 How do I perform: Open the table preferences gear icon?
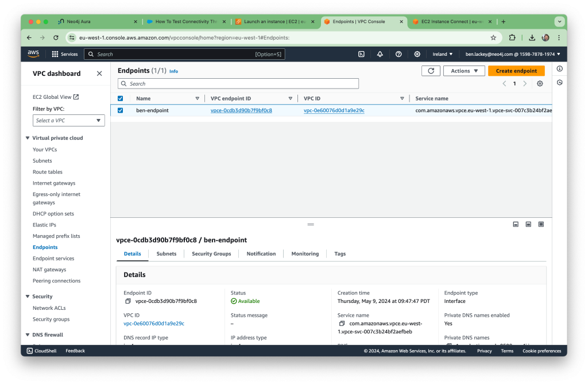point(540,83)
